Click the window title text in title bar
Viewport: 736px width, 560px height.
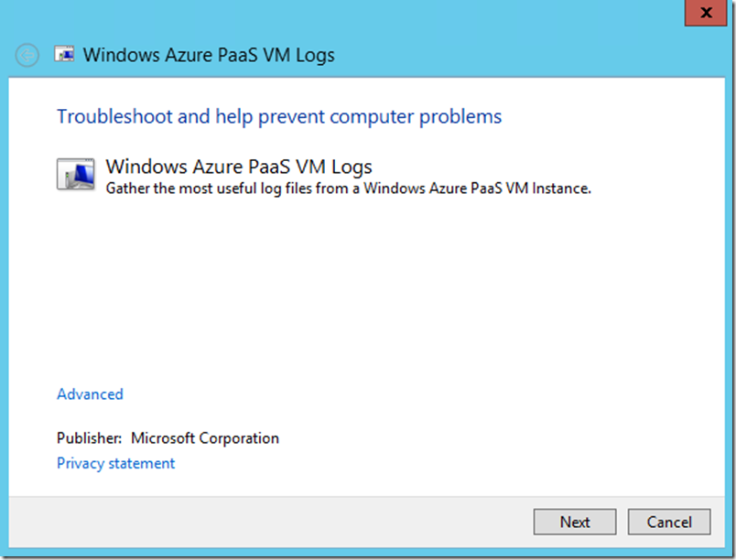pos(209,55)
